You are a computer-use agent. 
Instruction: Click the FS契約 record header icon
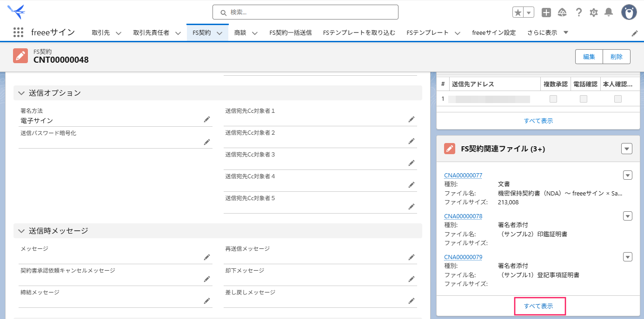[20, 56]
